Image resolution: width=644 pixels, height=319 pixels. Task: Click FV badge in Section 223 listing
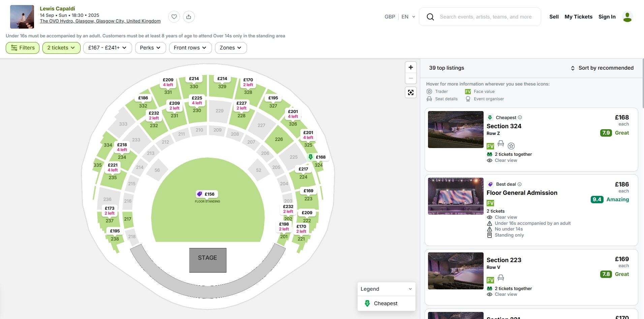[490, 280]
